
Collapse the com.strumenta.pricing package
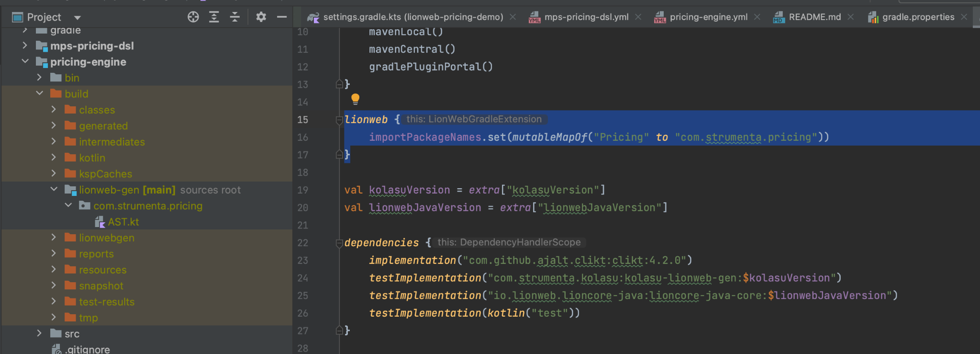click(68, 205)
